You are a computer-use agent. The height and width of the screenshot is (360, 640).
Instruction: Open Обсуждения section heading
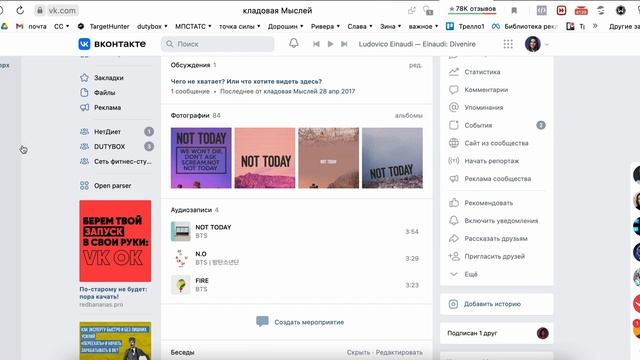pyautogui.click(x=190, y=65)
